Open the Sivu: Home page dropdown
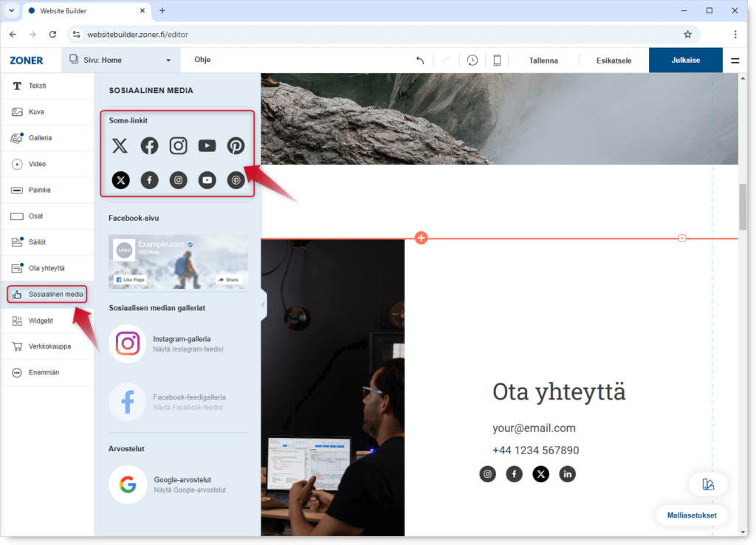The image size is (756, 545). [120, 61]
